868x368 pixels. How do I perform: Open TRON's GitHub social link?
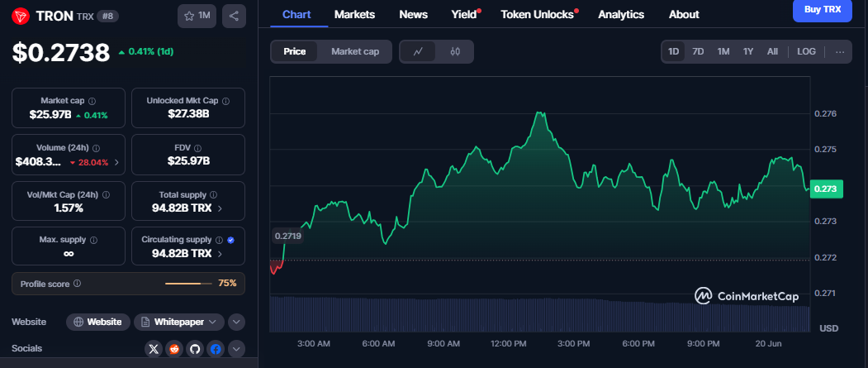coord(194,349)
